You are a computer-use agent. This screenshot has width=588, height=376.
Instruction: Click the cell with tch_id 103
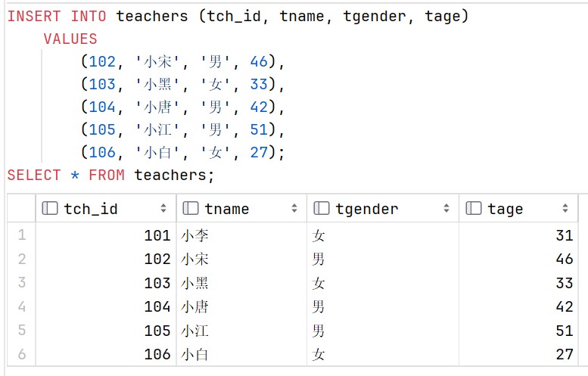(x=106, y=283)
